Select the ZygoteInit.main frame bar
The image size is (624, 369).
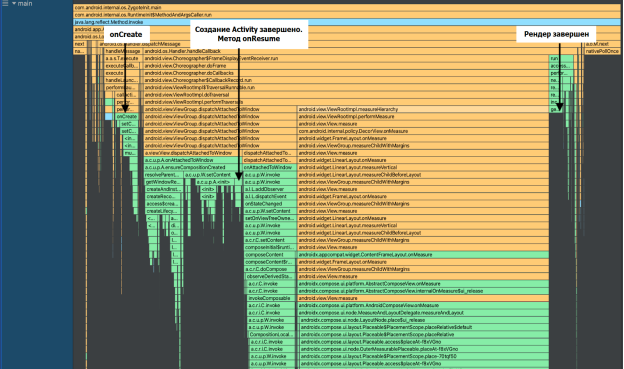[347, 8]
